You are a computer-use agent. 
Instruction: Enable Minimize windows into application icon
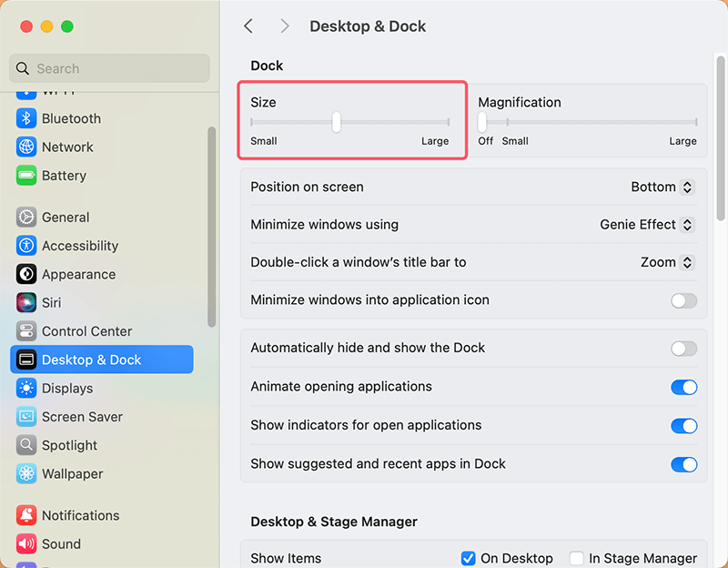tap(683, 300)
